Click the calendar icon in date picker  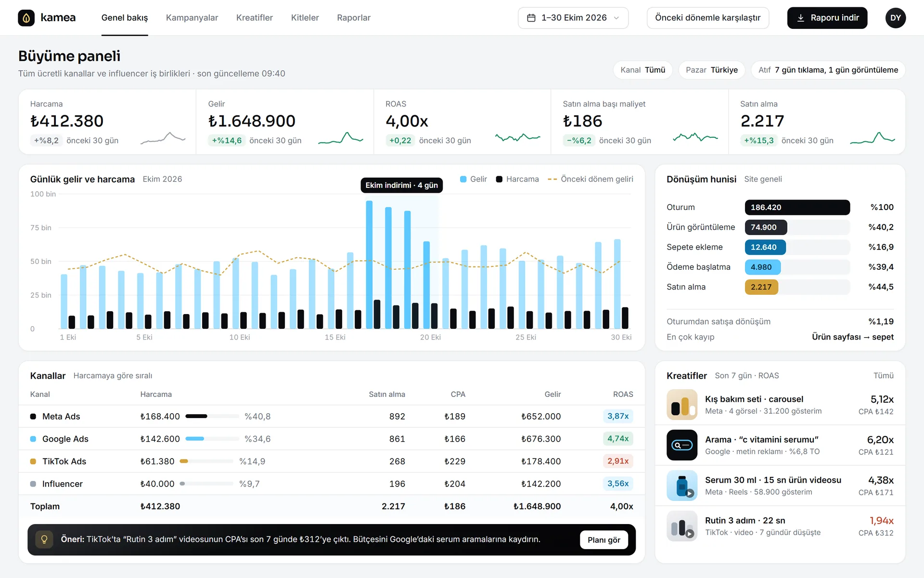coord(531,18)
